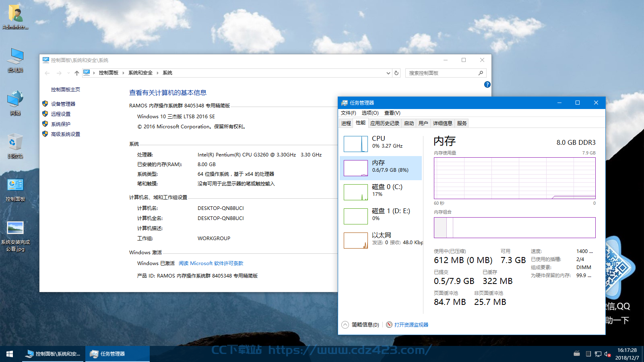This screenshot has height=362, width=644.
Task: Open the 网络 desktop icon
Action: [x=15, y=103]
